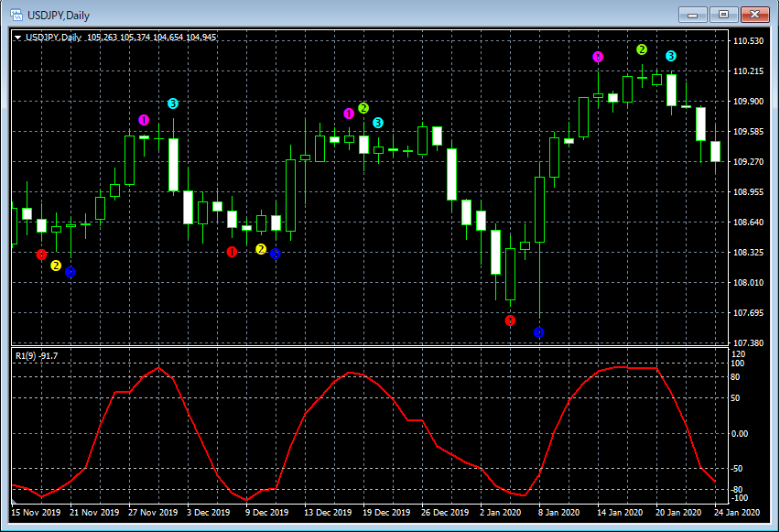Click the cyan 3 marker near 19 Dec
Screen dimensions: 780x532
pyautogui.click(x=378, y=123)
